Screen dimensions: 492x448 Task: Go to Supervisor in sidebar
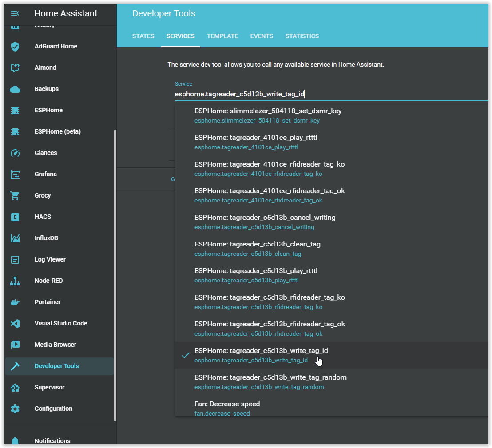tap(60, 388)
